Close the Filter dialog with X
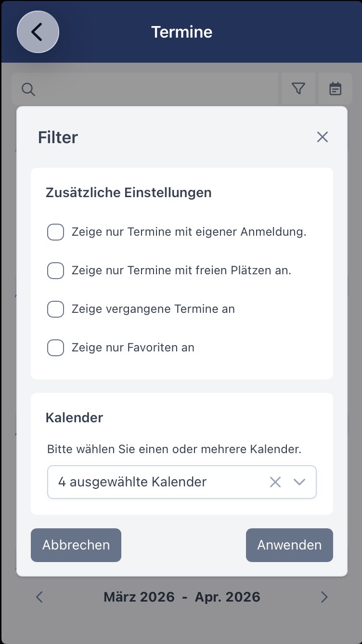The height and width of the screenshot is (644, 362). [x=322, y=137]
